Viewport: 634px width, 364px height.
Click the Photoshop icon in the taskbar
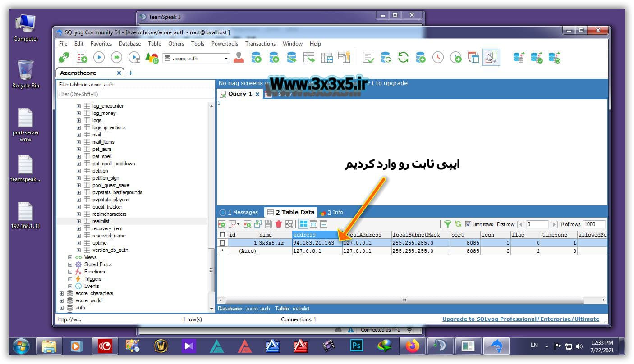357,346
